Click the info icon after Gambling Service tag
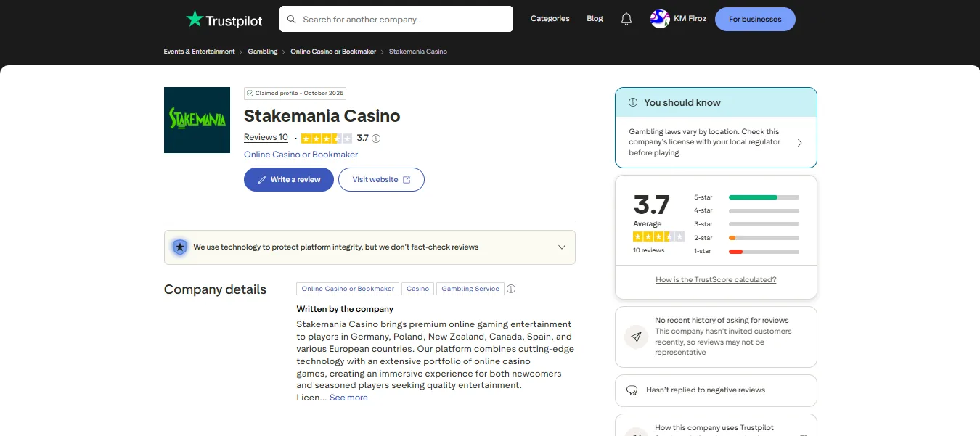The image size is (980, 436). click(511, 289)
